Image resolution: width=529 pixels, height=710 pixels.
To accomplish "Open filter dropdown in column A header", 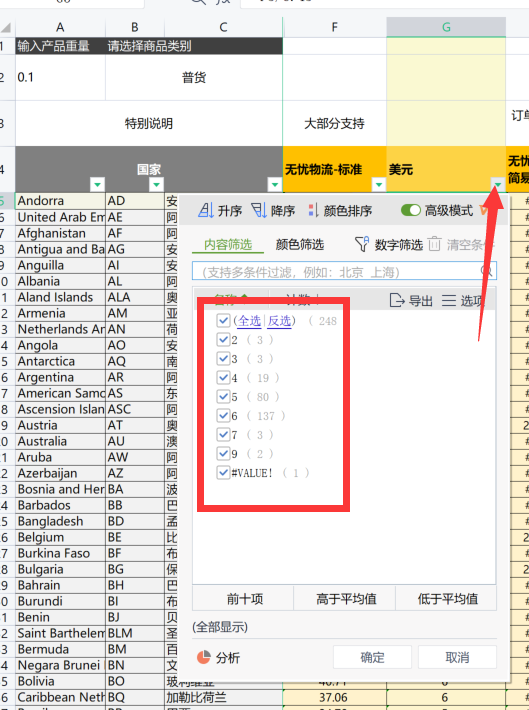I will pyautogui.click(x=97, y=184).
